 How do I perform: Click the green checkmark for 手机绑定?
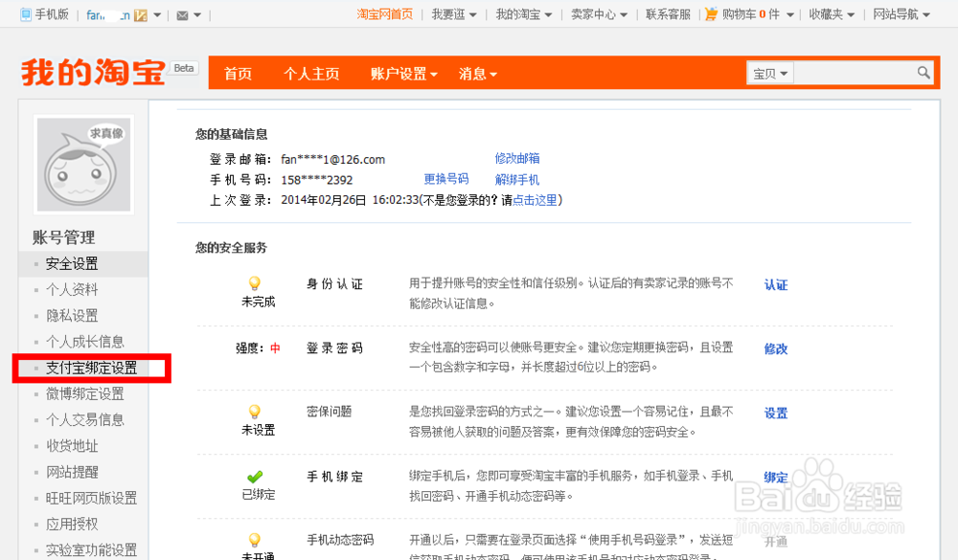(255, 477)
